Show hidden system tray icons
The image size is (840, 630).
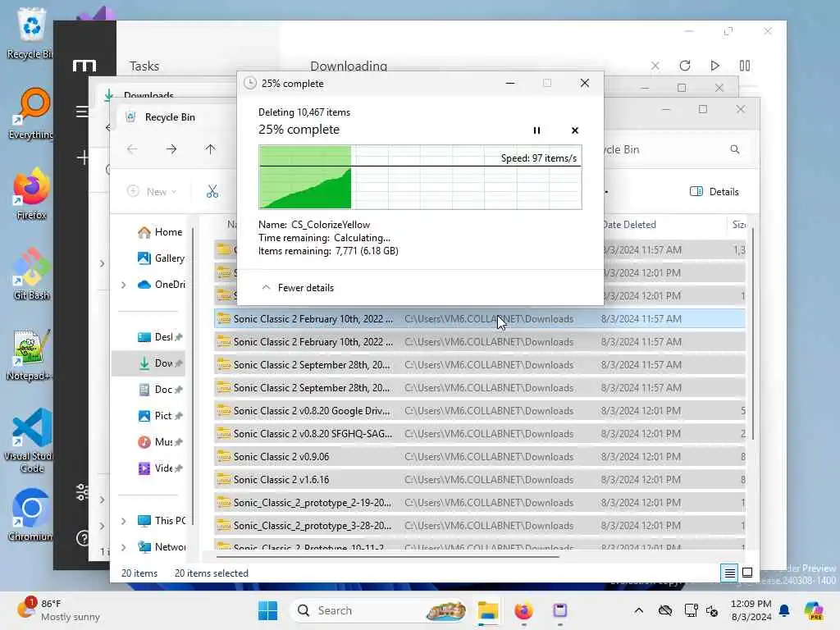point(638,610)
